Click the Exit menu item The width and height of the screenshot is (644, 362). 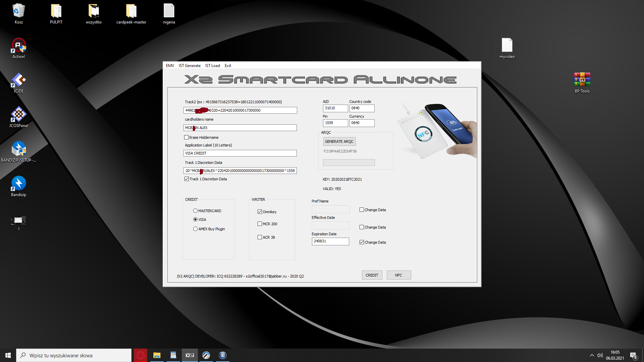pos(228,66)
